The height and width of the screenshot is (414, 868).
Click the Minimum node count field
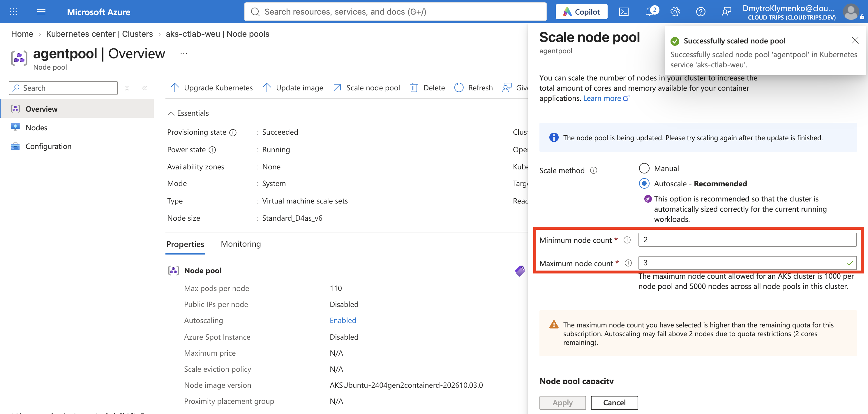pos(747,240)
